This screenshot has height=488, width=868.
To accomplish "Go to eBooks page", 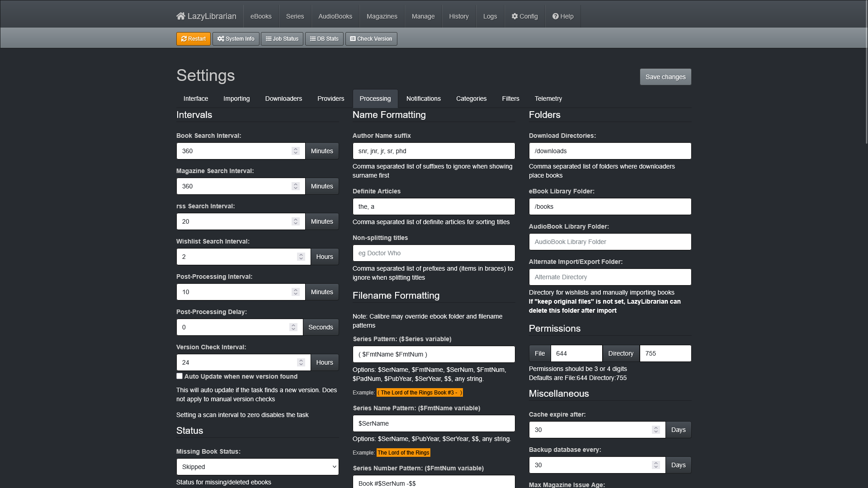I will click(261, 16).
